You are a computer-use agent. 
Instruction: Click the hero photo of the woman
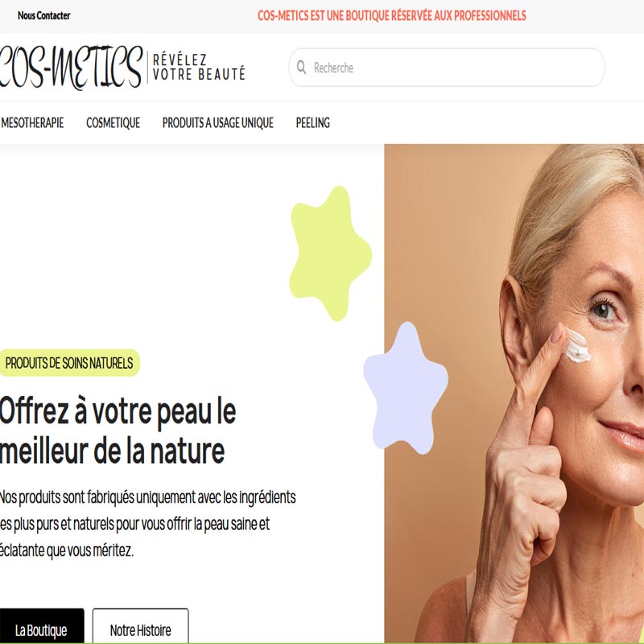514,393
